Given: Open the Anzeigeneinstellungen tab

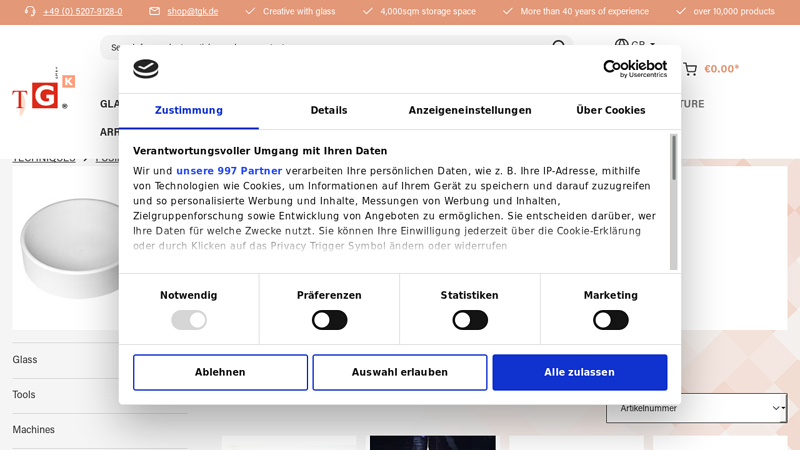Looking at the screenshot, I should (x=470, y=111).
